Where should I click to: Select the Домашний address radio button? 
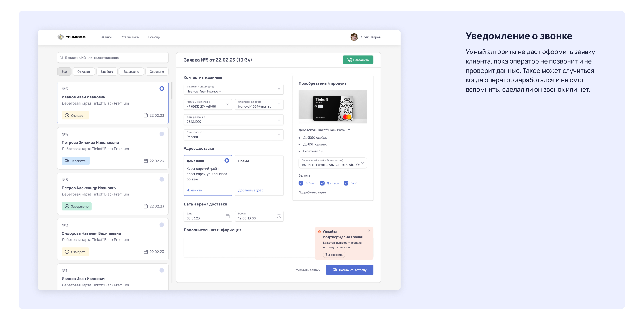point(226,161)
